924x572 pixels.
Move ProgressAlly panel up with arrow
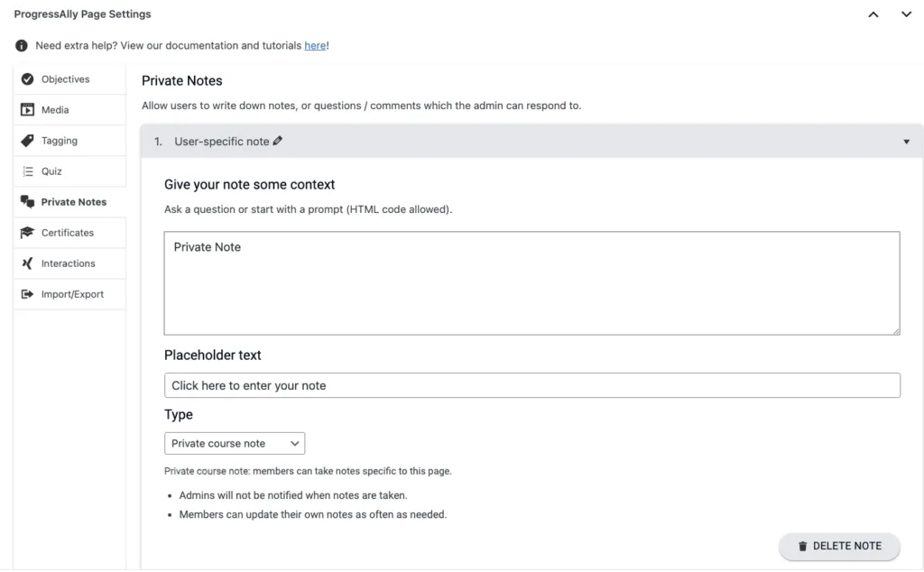873,14
